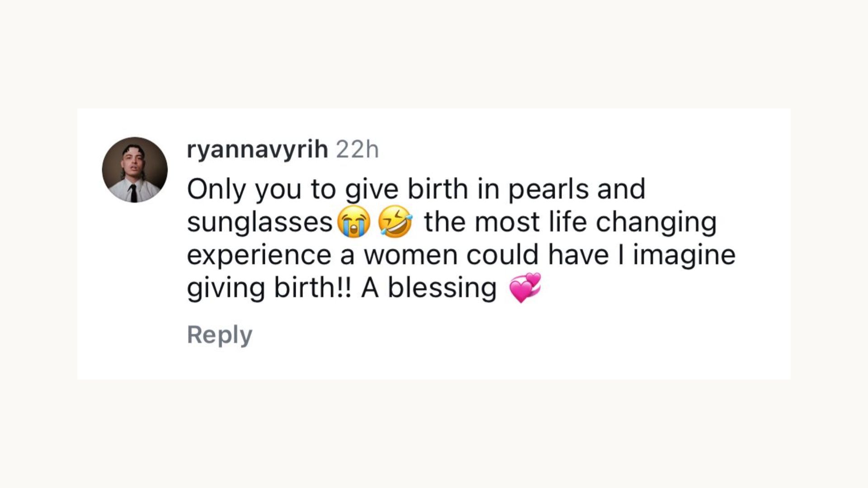868x488 pixels.
Task: Click the 22h comment timestamp
Action: (x=357, y=150)
